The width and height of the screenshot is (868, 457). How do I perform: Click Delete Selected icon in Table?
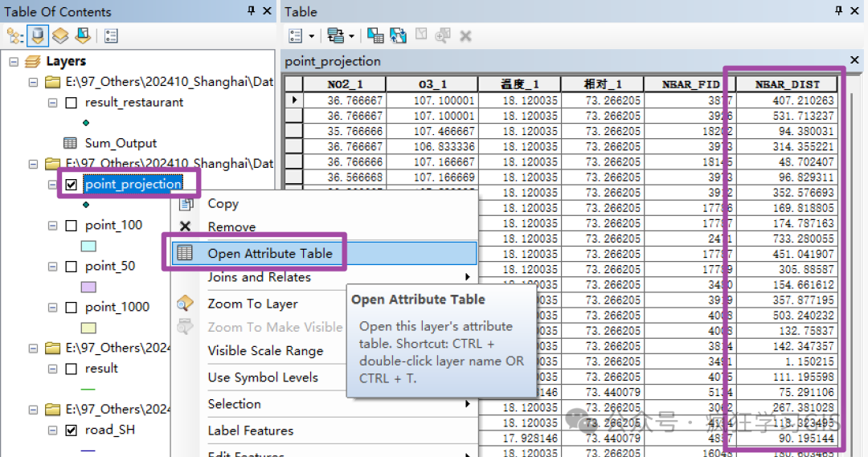(465, 36)
